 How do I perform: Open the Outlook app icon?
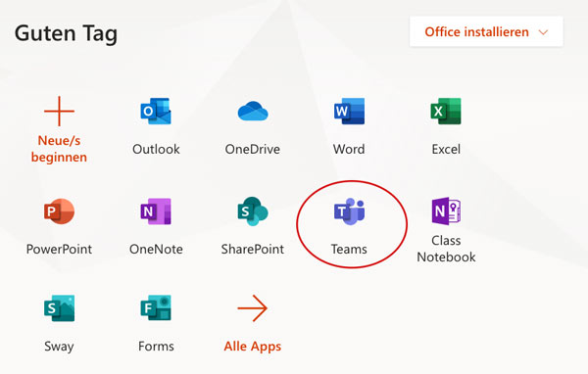[156, 112]
